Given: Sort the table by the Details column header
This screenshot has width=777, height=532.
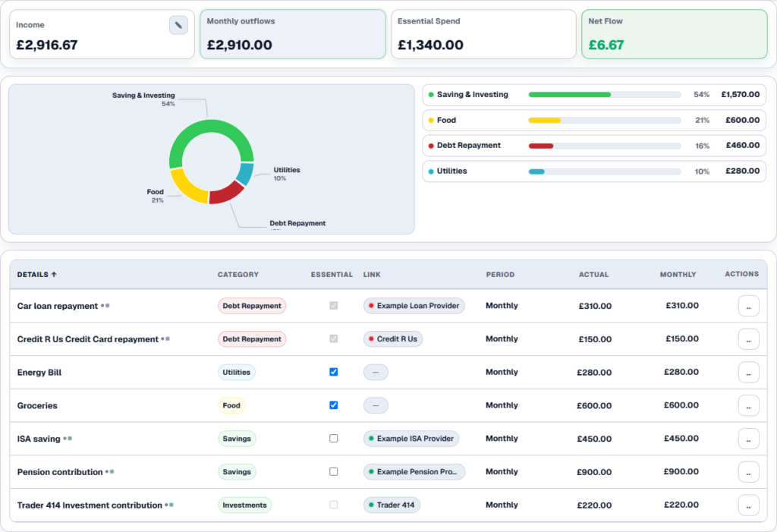Looking at the screenshot, I should coord(36,274).
